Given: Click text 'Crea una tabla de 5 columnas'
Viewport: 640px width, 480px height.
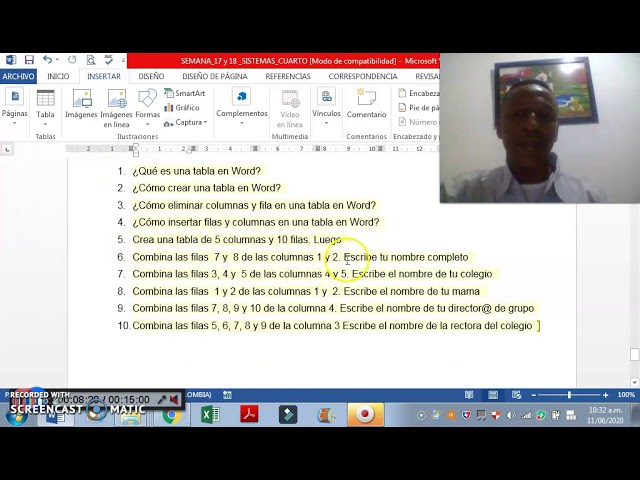Looking at the screenshot, I should pyautogui.click(x=198, y=240).
